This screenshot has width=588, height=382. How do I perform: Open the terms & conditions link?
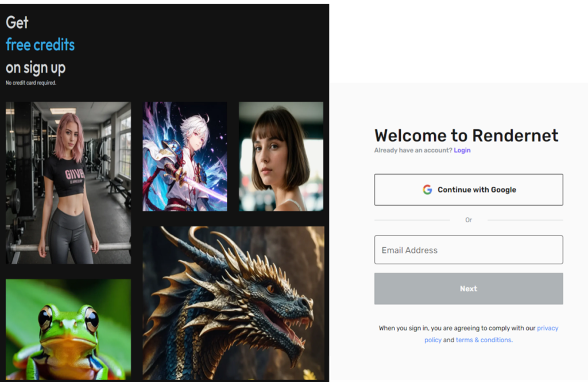483,340
